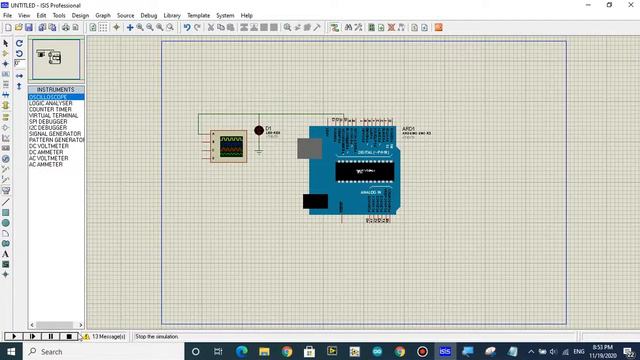Open the Graph menu
The height and width of the screenshot is (360, 640).
tap(103, 16)
